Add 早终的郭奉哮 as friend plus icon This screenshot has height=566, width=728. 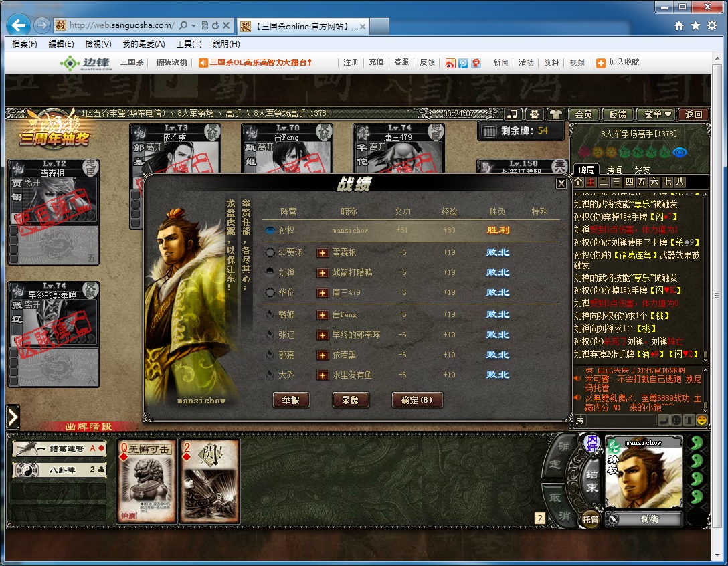(323, 335)
